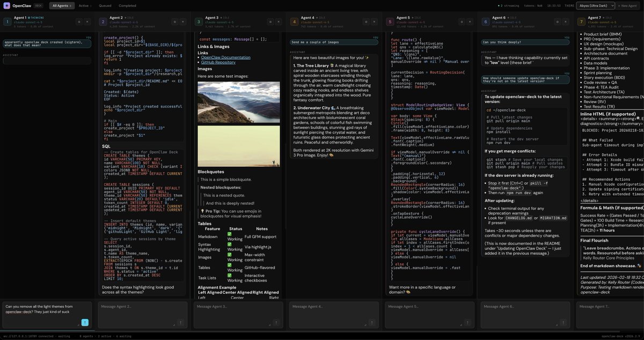The width and height of the screenshot is (644, 340).
Task: Click the 'SQL' heading in Agent 2
Action: point(106,146)
